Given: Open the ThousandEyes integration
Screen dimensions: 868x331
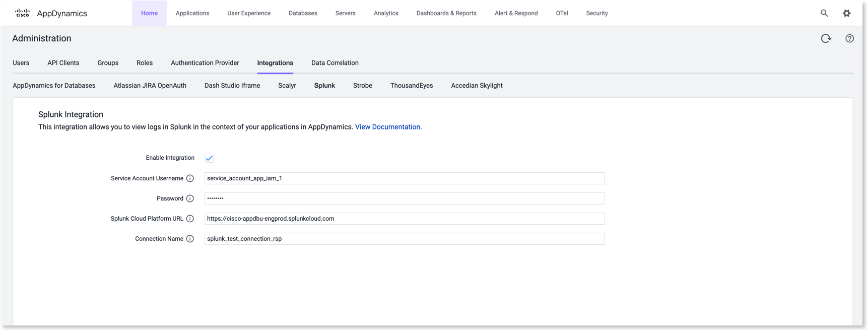Looking at the screenshot, I should tap(412, 86).
